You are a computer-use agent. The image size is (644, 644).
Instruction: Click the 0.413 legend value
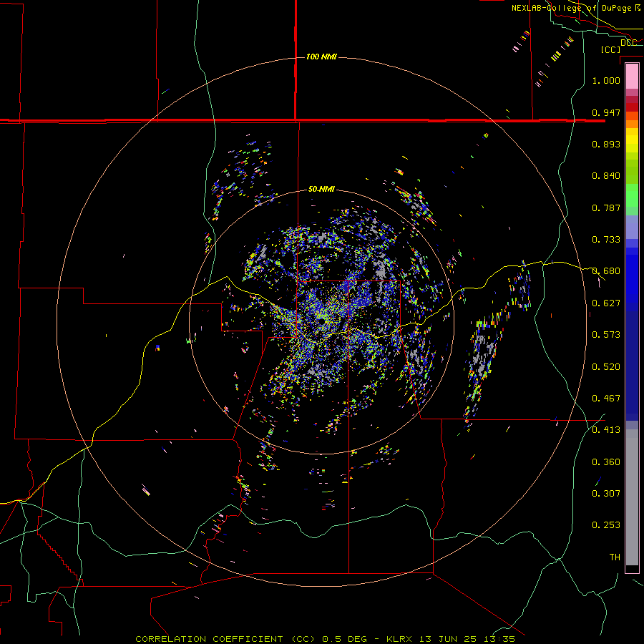point(606,430)
